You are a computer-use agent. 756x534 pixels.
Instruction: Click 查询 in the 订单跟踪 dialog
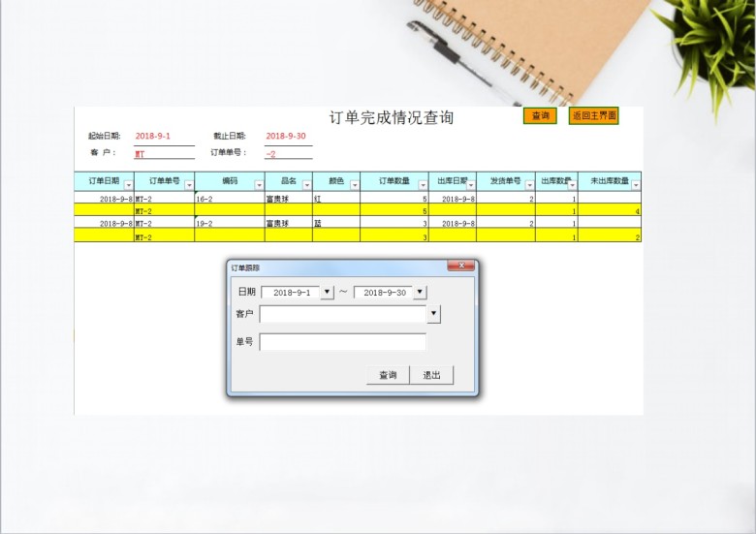[x=388, y=375]
